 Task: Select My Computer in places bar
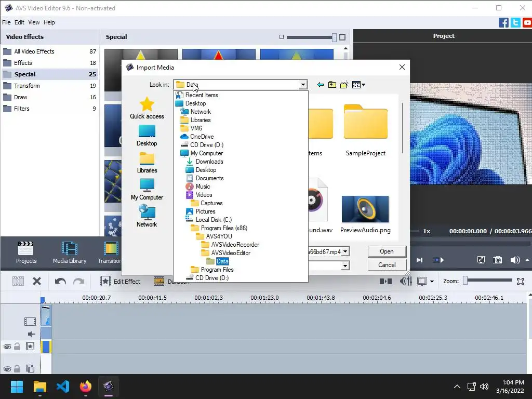(147, 190)
